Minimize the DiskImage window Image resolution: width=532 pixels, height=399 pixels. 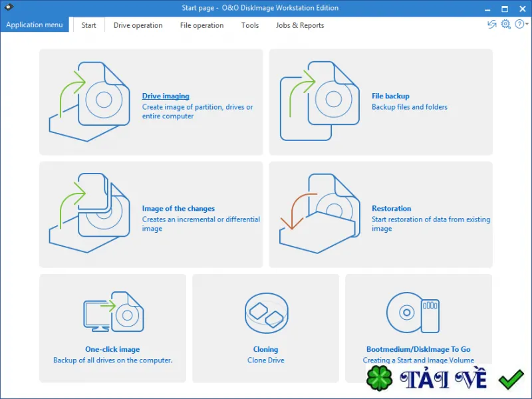[487, 9]
